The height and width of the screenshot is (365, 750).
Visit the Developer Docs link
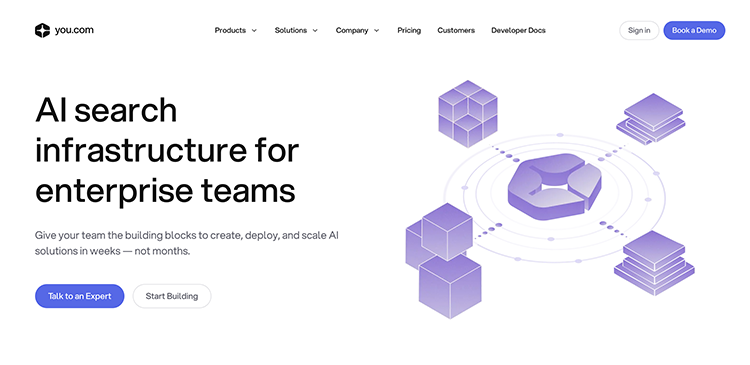pyautogui.click(x=518, y=30)
